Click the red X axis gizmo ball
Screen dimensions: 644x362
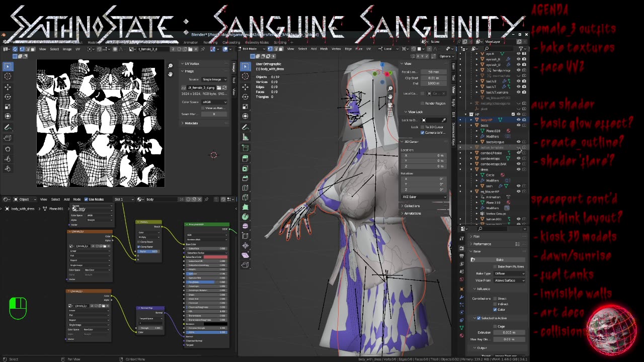click(x=387, y=74)
